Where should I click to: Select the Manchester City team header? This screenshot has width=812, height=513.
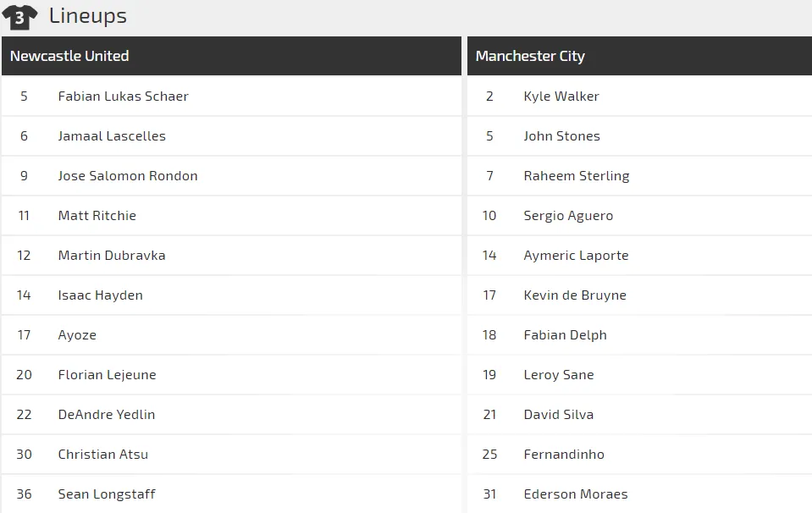coord(530,56)
